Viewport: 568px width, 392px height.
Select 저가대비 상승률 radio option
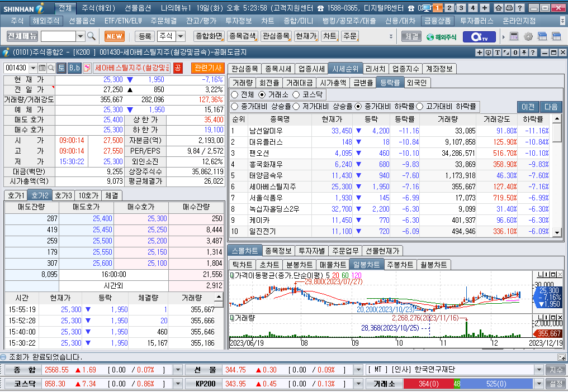click(296, 107)
